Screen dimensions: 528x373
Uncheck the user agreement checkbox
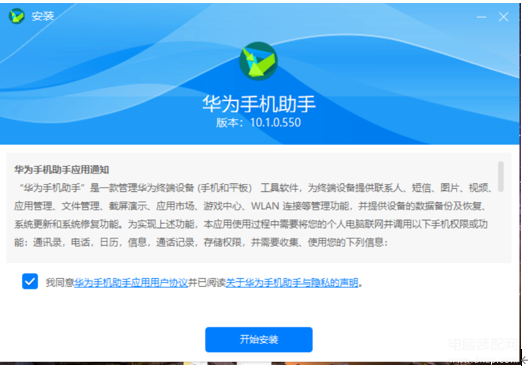(x=30, y=281)
